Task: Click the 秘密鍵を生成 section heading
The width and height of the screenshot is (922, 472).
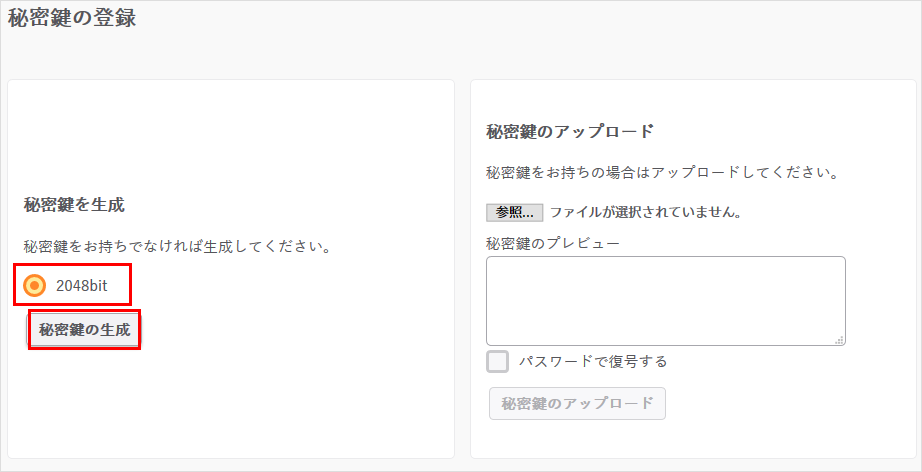Action: [x=74, y=205]
